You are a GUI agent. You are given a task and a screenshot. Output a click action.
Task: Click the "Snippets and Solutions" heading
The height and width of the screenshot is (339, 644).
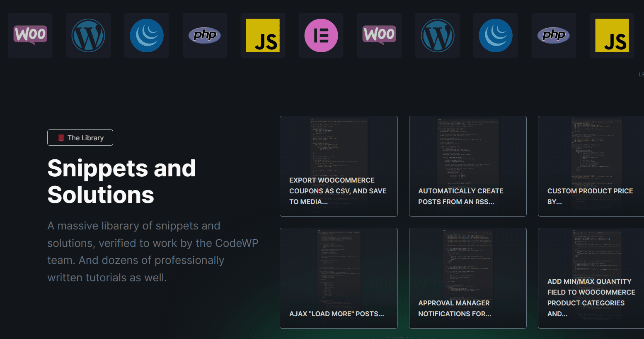pyautogui.click(x=121, y=181)
